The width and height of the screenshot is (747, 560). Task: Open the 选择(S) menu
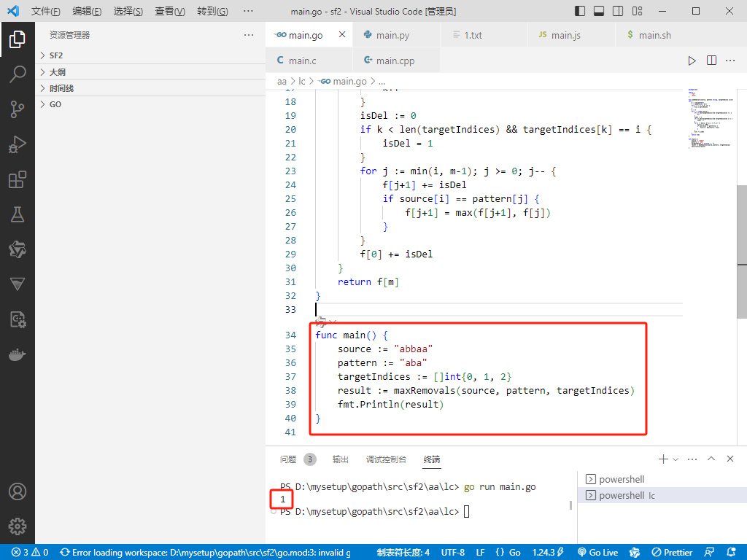128,11
